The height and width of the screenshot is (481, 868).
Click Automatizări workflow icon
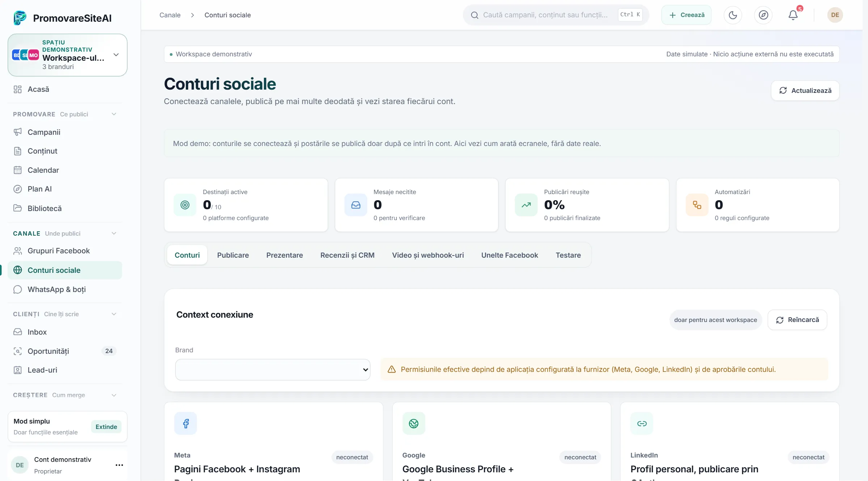click(697, 205)
